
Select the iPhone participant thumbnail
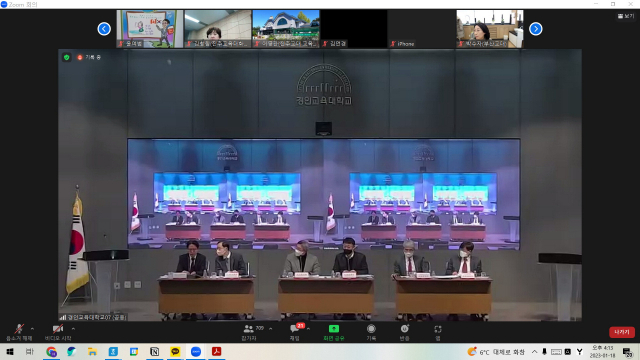click(422, 29)
